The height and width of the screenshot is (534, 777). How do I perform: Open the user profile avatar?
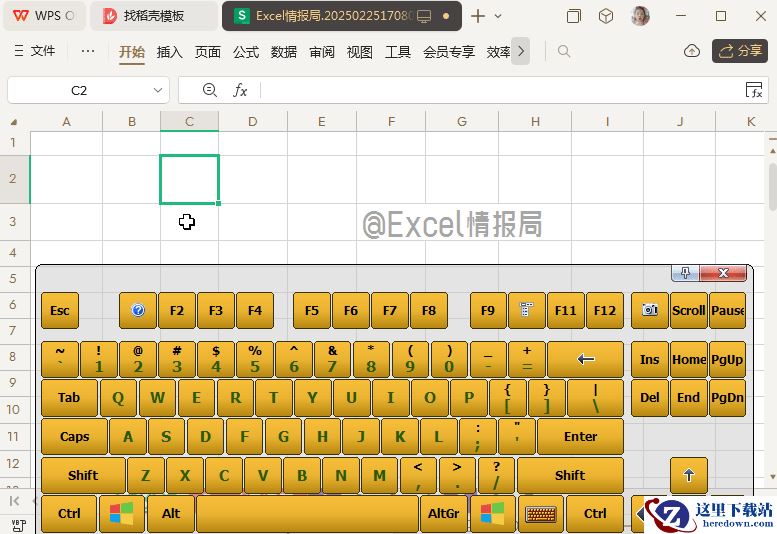640,16
